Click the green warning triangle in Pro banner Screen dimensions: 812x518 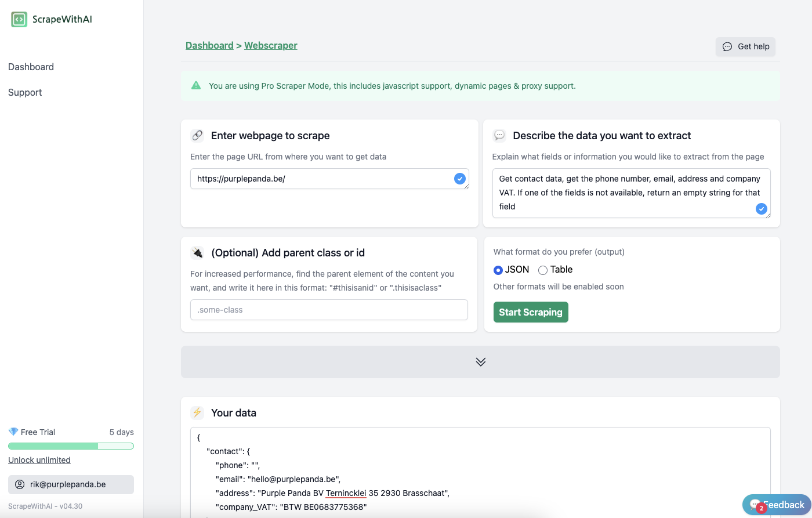(196, 86)
